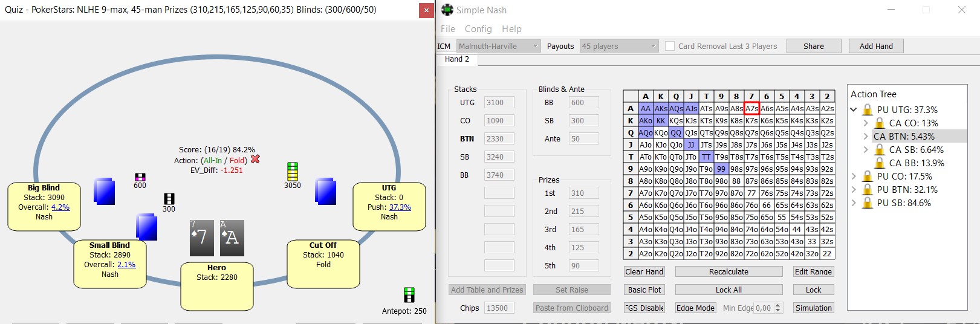Click the Antepot 250 chip stack

pos(409,295)
